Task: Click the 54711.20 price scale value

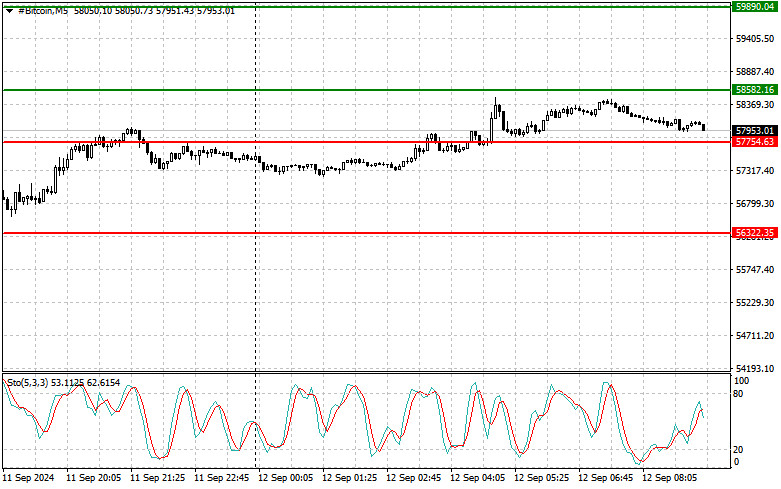Action: point(755,336)
